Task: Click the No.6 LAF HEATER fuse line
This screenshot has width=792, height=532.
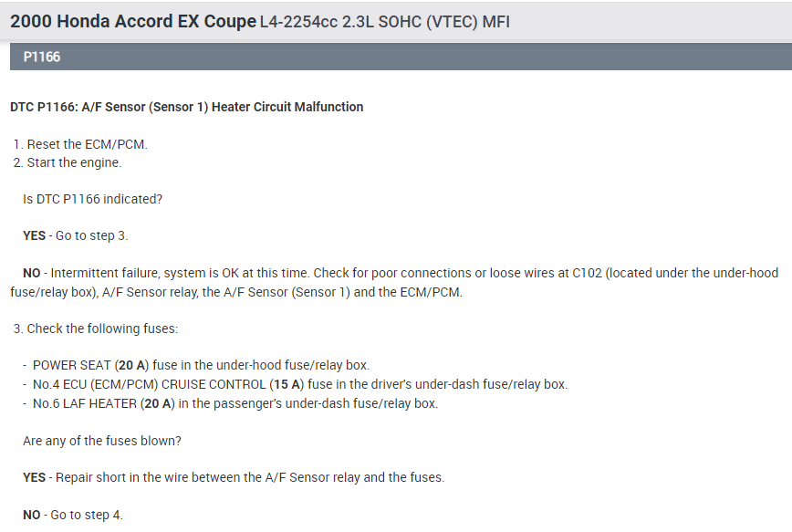Action: (234, 402)
